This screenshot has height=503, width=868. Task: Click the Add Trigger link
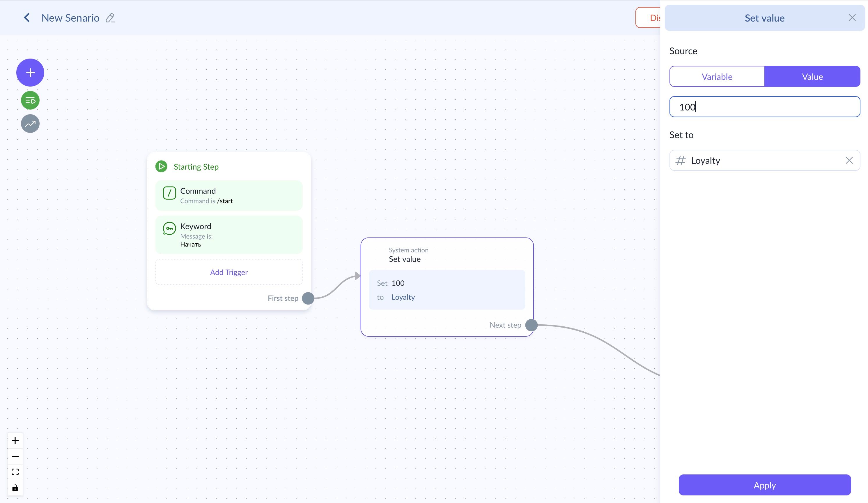coord(229,272)
